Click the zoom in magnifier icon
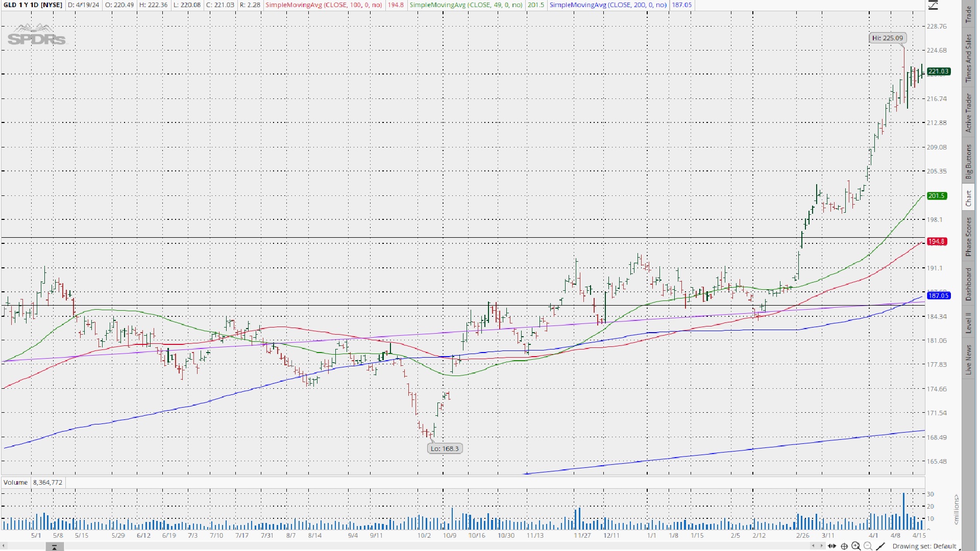The height and width of the screenshot is (551, 980). 856,546
